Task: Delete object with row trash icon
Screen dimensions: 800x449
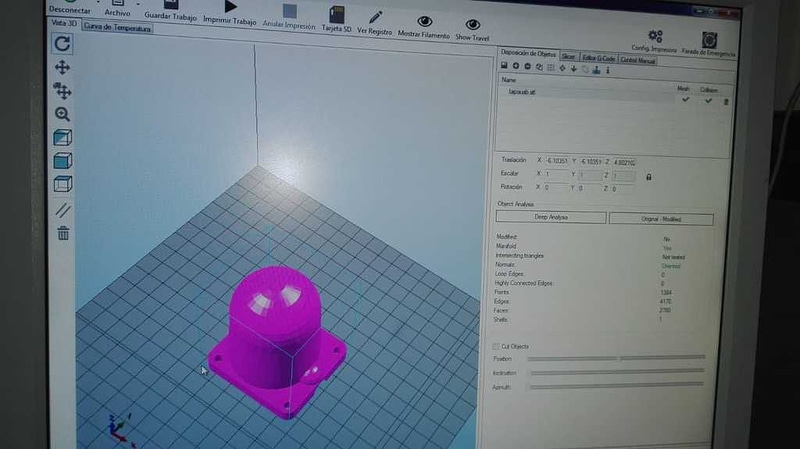Action: pos(726,102)
